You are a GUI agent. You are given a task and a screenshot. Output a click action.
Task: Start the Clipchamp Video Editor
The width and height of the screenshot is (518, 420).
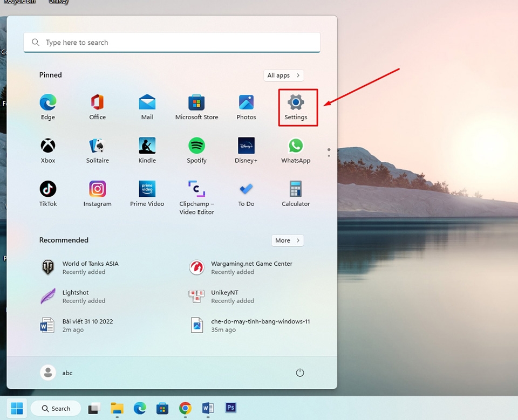(196, 193)
